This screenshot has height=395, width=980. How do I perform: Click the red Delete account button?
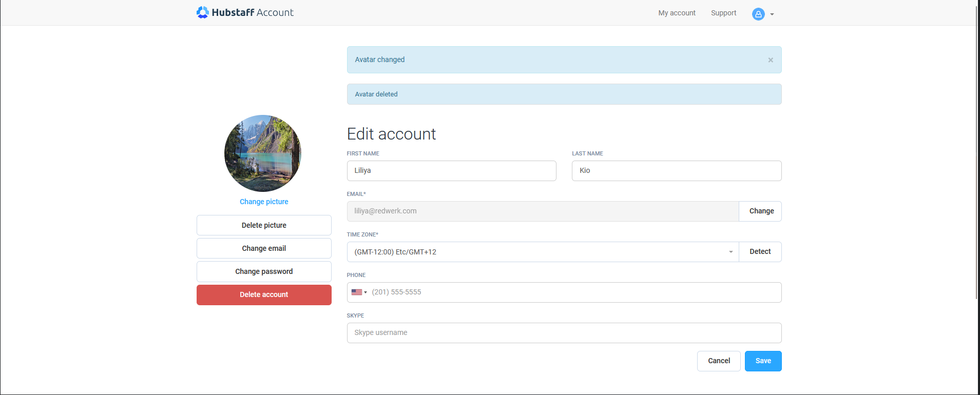pos(264,295)
